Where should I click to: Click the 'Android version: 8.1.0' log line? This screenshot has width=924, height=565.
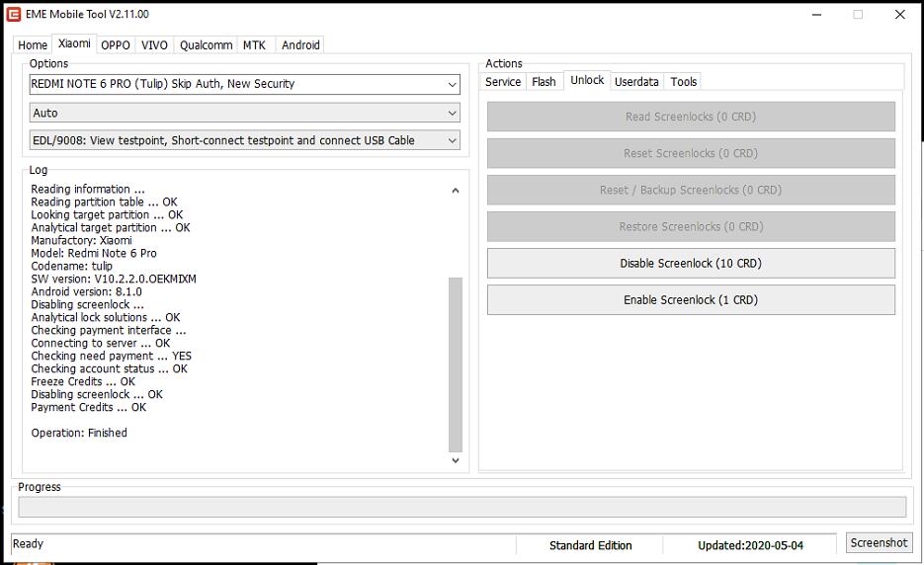coord(86,291)
